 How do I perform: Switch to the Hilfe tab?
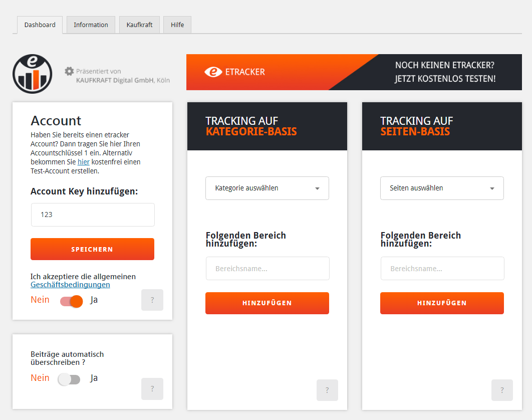point(177,25)
